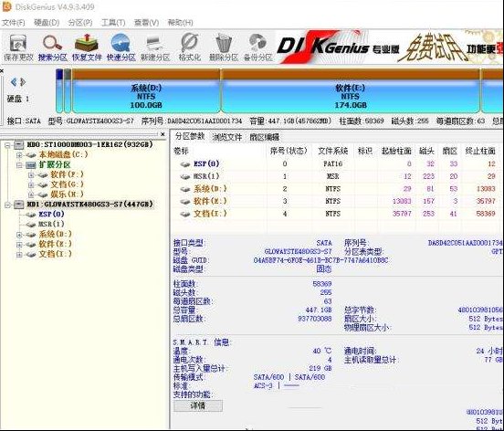Open the 工具(T) menu
The width and height of the screenshot is (504, 431).
point(113,23)
